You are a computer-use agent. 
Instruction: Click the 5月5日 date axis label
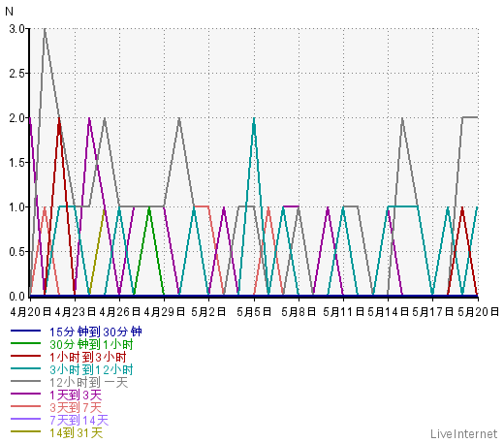point(254,312)
